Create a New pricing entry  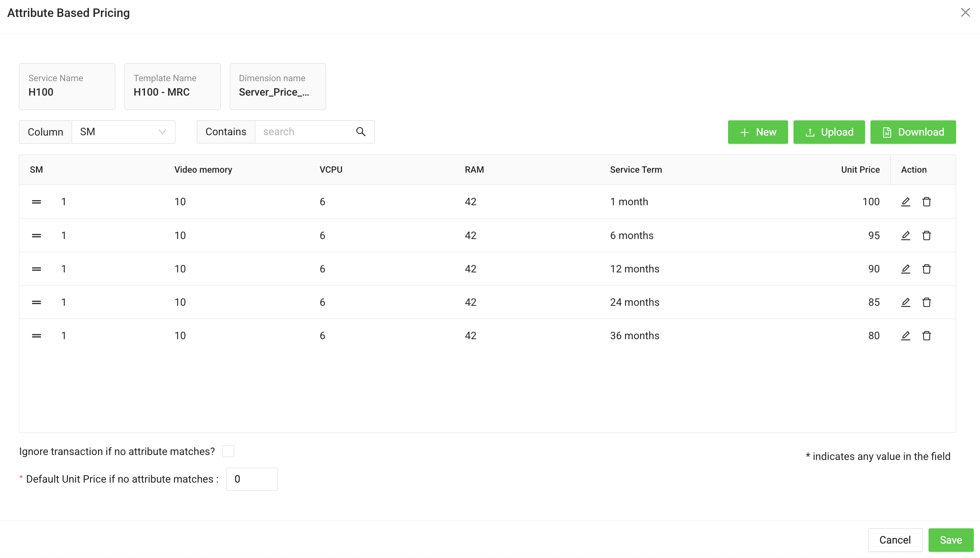click(x=758, y=132)
